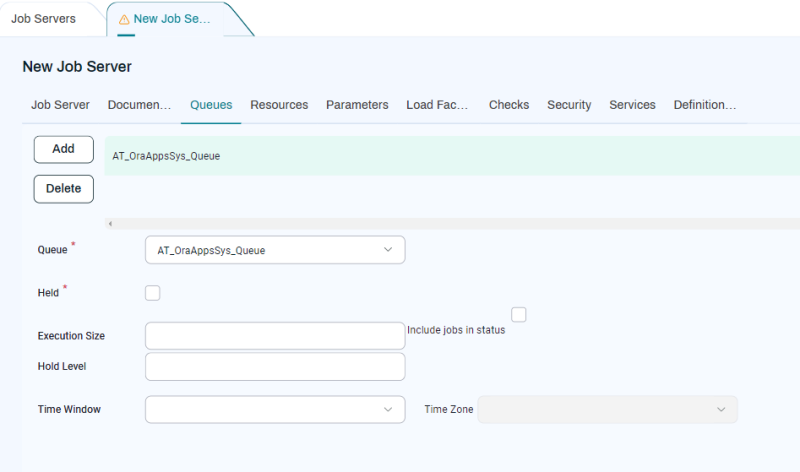Select the Security tab
The image size is (800, 472).
[569, 105]
